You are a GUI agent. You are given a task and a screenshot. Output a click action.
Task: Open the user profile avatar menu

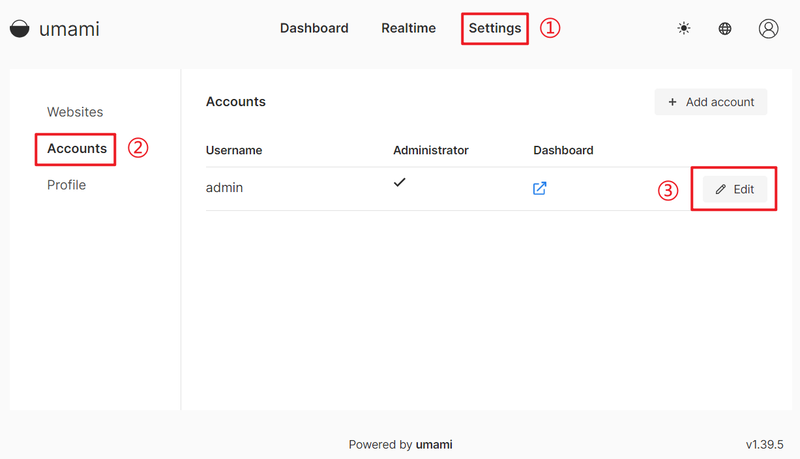[768, 29]
